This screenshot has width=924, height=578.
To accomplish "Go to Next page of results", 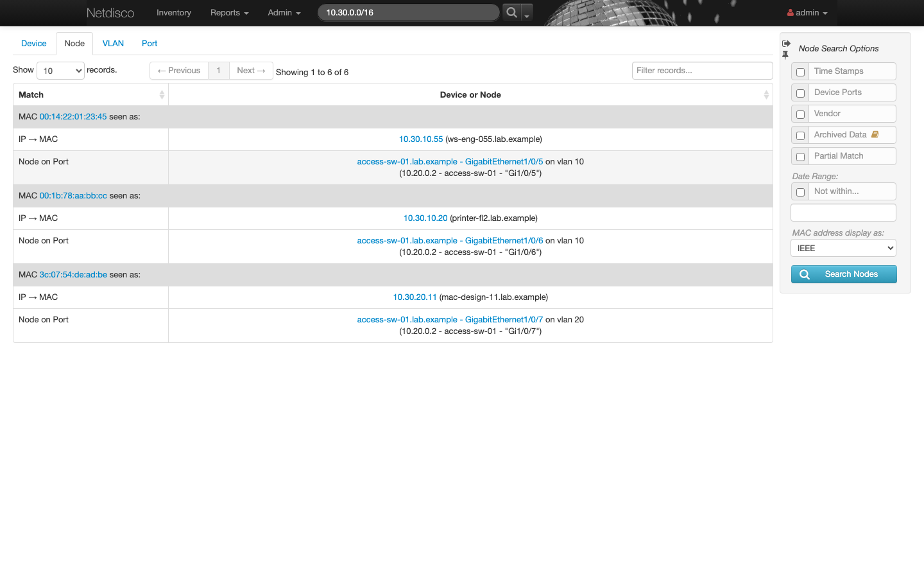I will pos(251,71).
